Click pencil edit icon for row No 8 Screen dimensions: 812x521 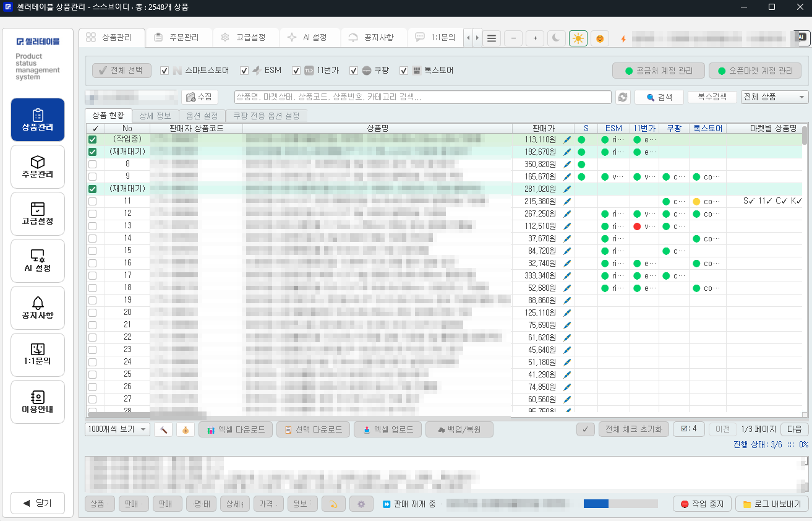coord(568,164)
